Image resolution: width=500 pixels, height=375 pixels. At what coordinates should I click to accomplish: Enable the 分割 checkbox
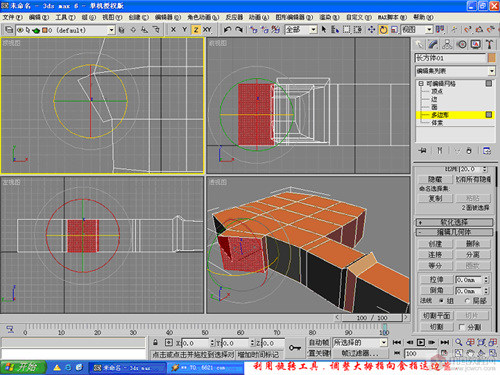(462, 327)
